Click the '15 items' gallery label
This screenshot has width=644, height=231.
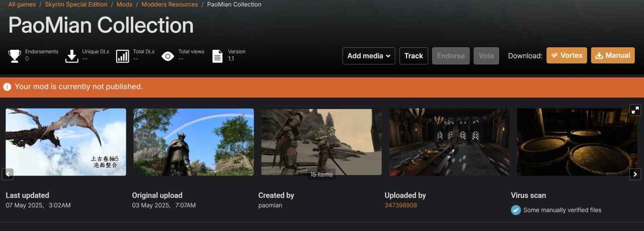[321, 175]
